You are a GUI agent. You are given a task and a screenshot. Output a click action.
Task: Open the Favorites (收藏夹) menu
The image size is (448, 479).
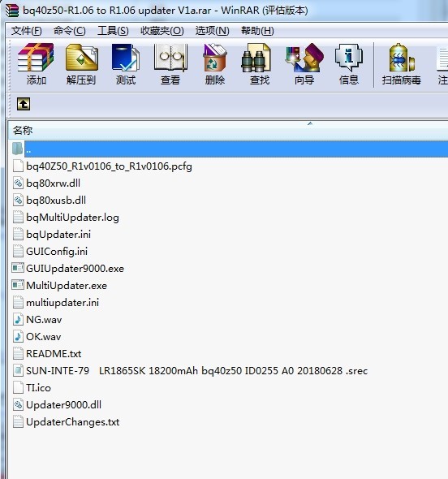pyautogui.click(x=162, y=31)
